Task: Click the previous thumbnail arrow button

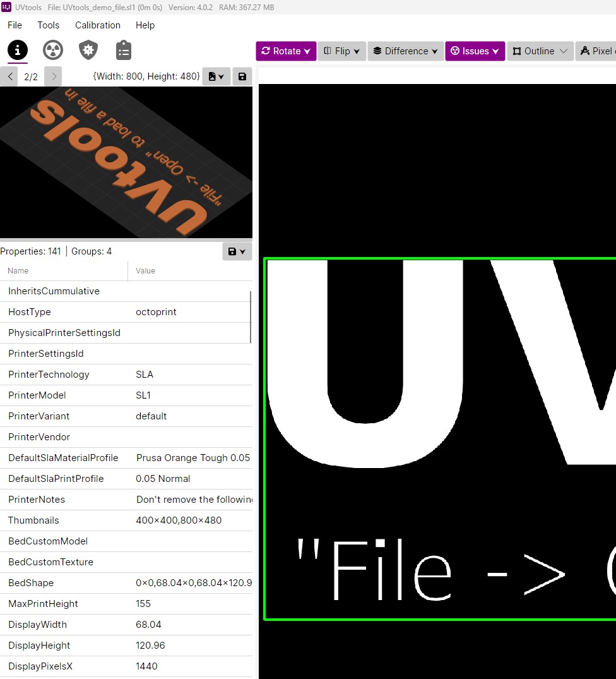Action: [x=9, y=76]
